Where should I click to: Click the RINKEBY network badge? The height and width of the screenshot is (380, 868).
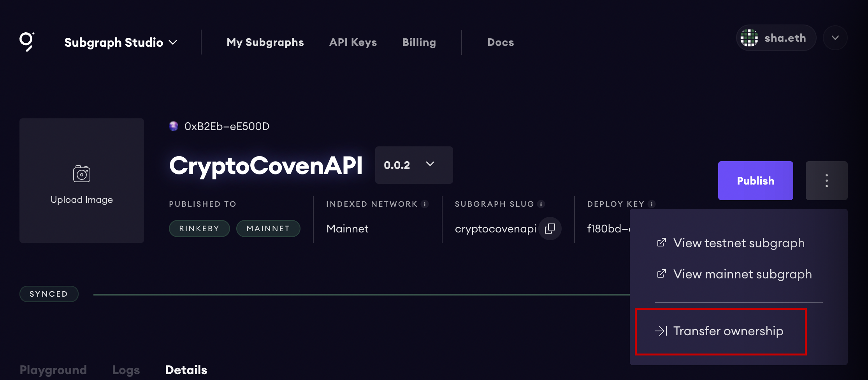pyautogui.click(x=199, y=229)
